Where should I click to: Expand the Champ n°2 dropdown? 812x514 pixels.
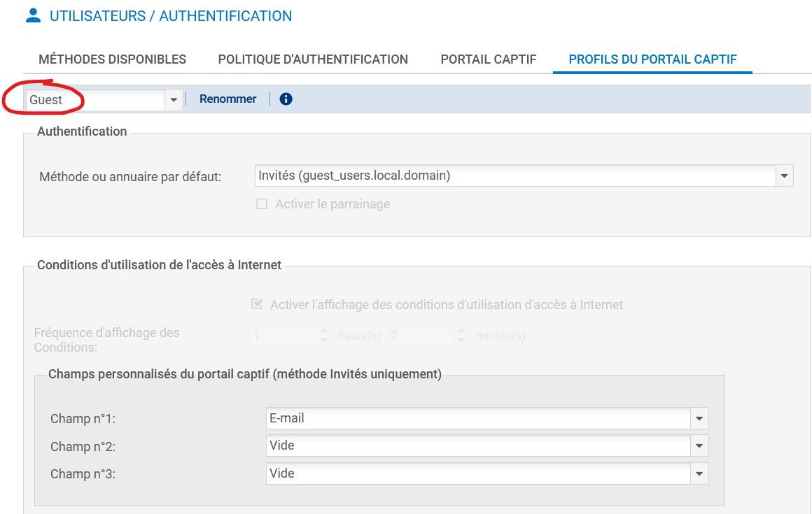click(699, 446)
